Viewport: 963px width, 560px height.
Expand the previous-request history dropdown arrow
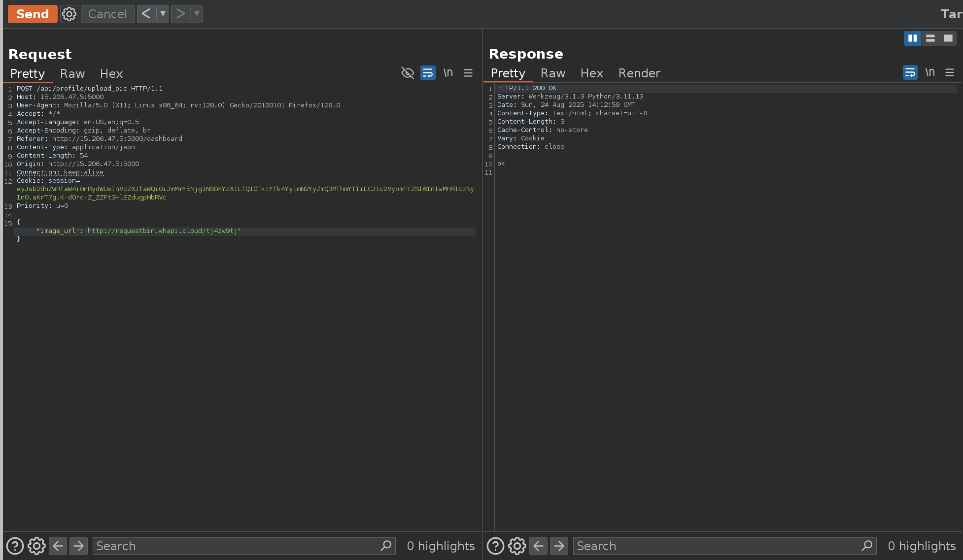point(163,14)
